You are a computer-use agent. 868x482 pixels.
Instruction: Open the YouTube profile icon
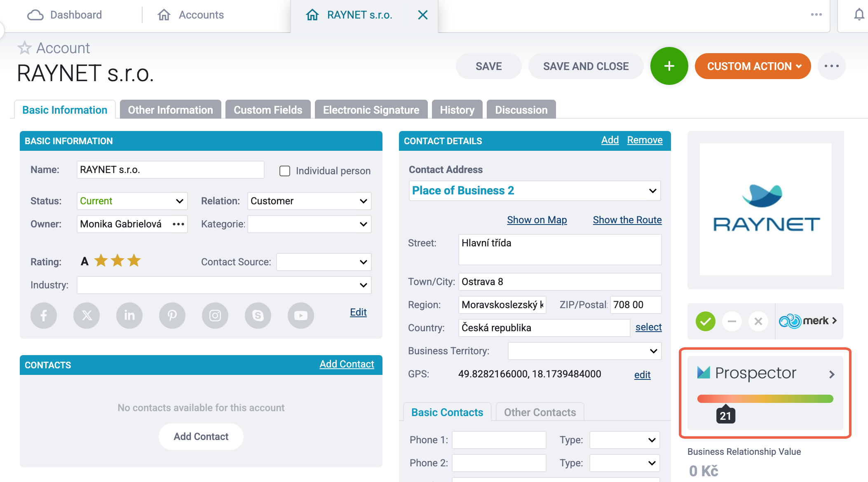point(301,316)
